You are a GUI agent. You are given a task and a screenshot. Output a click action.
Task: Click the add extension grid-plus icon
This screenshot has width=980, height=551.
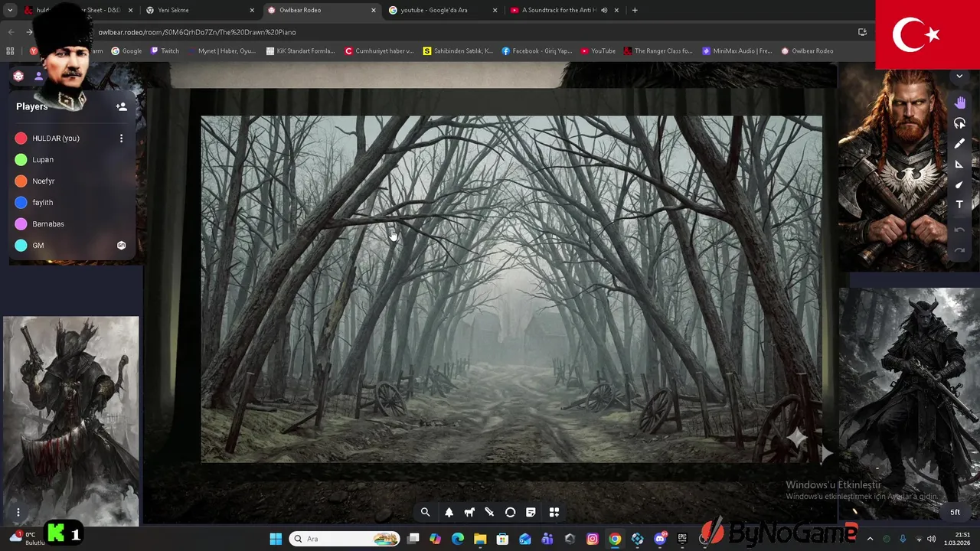[x=554, y=513]
